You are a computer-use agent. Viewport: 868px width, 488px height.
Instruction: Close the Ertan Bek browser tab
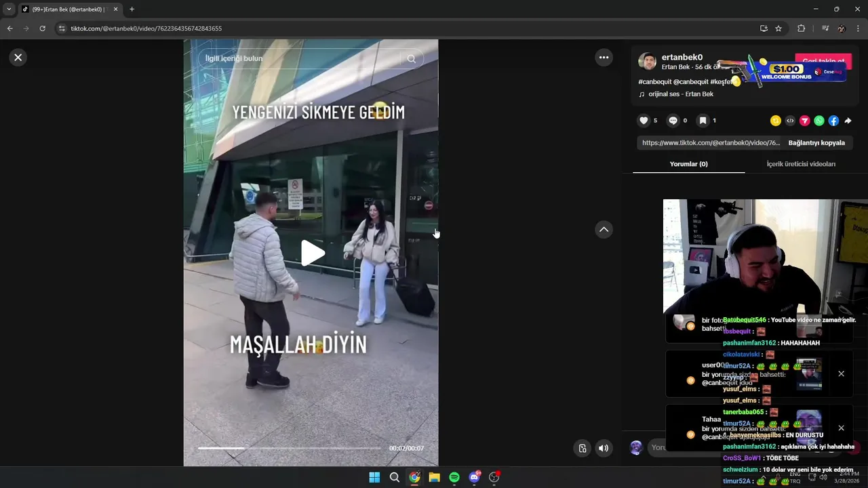pyautogui.click(x=115, y=9)
